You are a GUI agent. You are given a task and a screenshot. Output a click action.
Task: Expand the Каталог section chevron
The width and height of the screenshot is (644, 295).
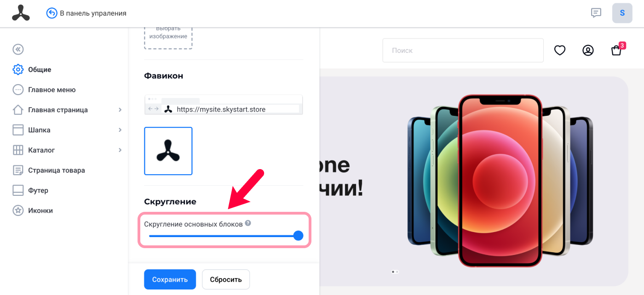coord(120,150)
